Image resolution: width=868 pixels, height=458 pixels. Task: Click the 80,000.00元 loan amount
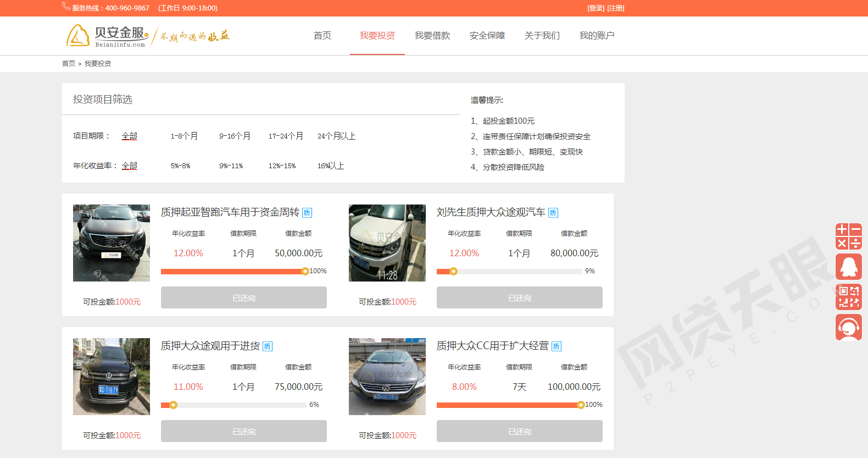pos(575,253)
